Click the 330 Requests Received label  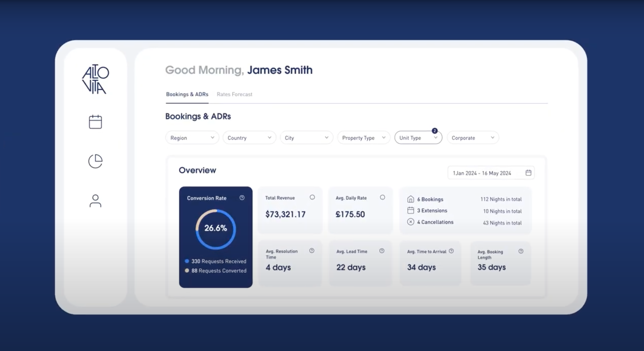(219, 261)
